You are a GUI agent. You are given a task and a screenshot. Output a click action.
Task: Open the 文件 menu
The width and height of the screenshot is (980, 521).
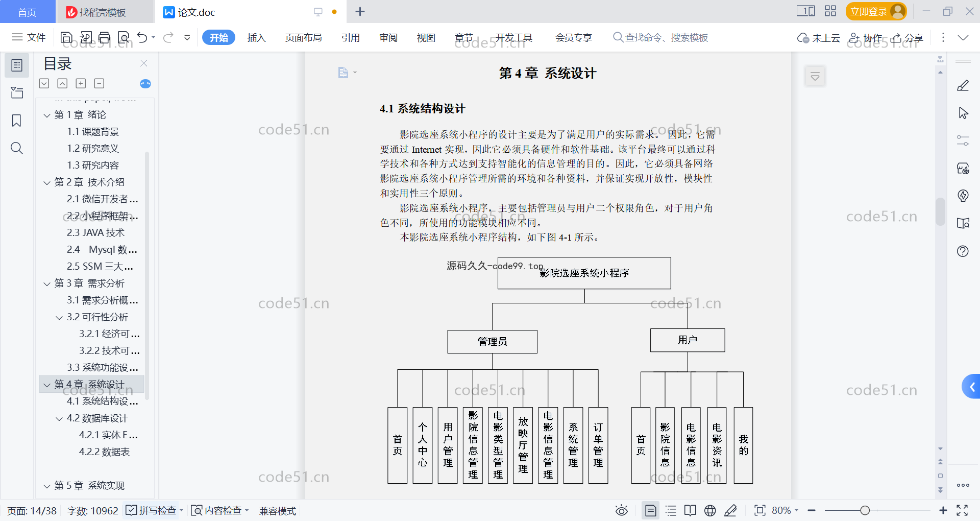coord(29,37)
